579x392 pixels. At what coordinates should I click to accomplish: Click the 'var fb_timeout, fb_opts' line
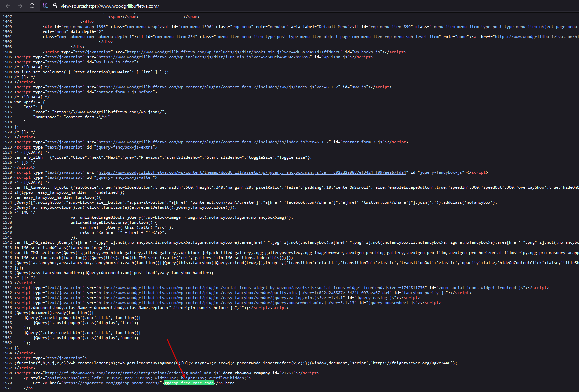point(297,187)
